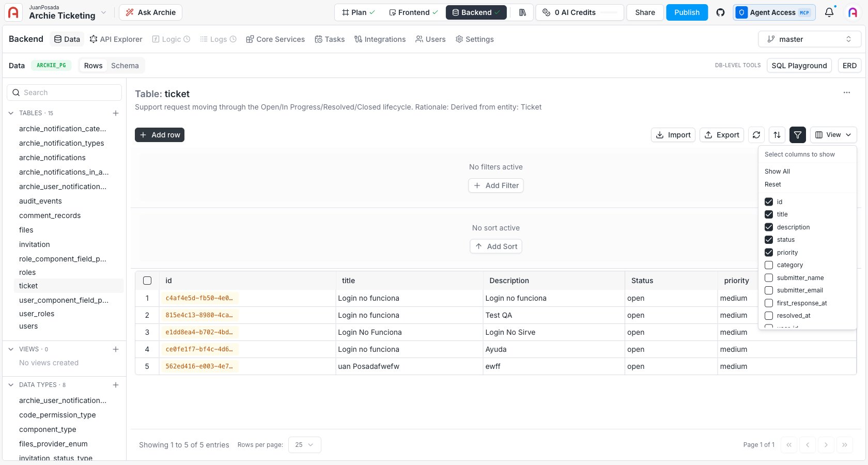The image size is (868, 465).
Task: Go to the next page of results
Action: (x=826, y=445)
